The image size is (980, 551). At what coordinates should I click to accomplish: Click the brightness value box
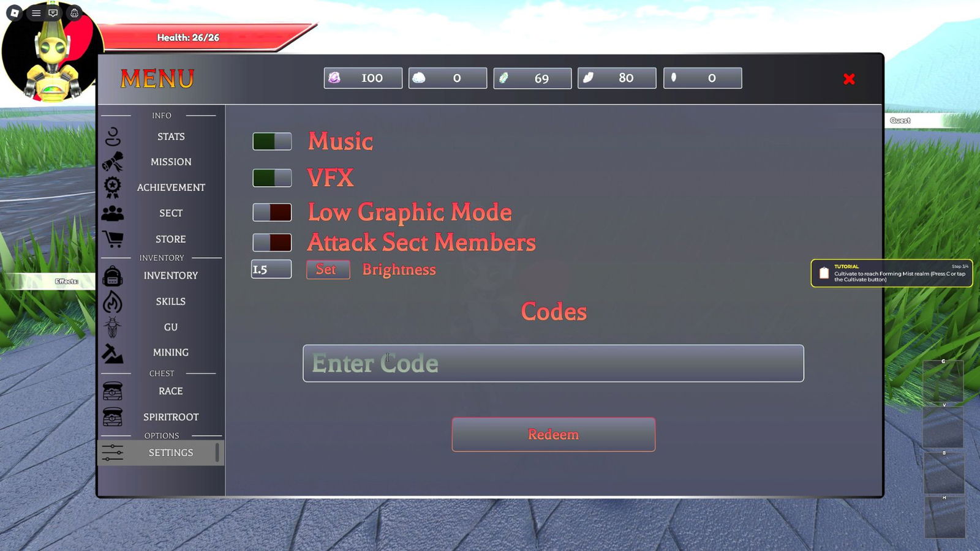tap(271, 269)
